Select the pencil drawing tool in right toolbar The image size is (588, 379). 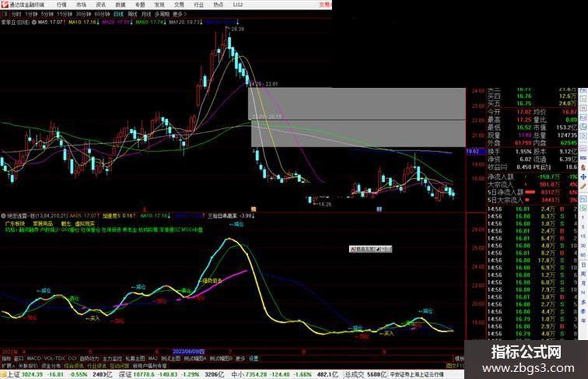click(583, 187)
